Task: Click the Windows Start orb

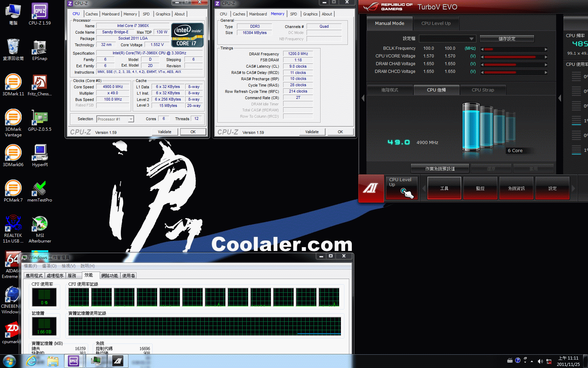Action: [x=9, y=361]
